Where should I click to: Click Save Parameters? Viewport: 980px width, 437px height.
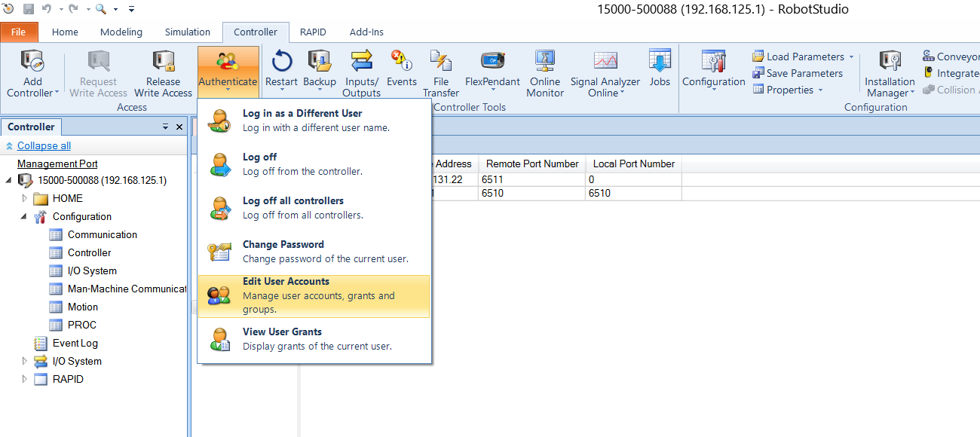(x=798, y=73)
